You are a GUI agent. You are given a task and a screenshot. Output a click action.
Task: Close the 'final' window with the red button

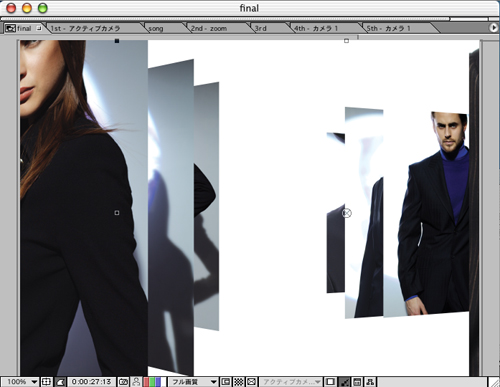(11, 8)
